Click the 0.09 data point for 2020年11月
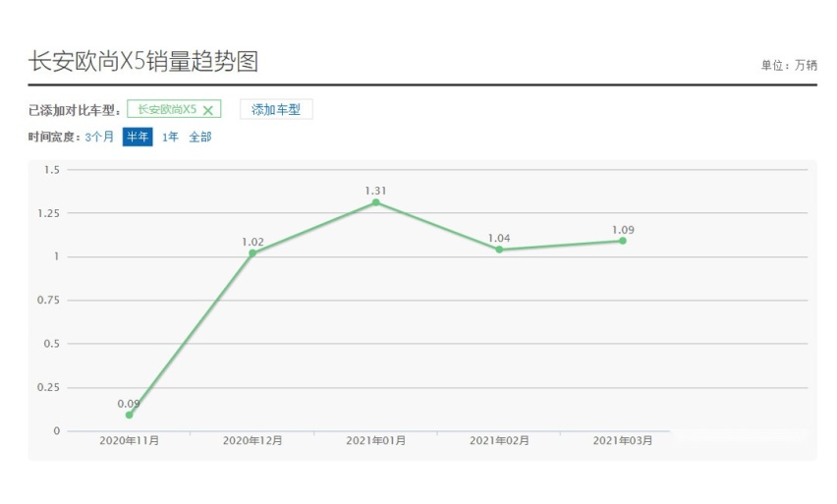837x504 pixels. point(129,415)
